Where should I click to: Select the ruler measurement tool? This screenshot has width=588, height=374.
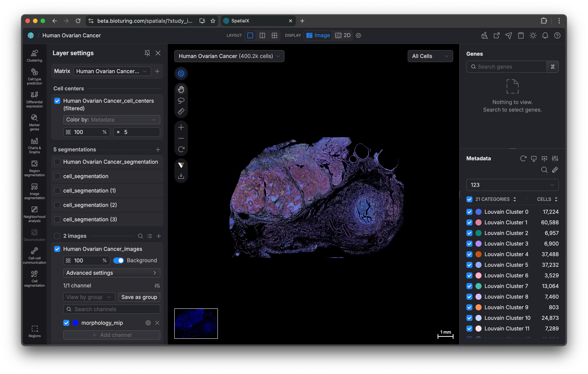click(x=181, y=111)
